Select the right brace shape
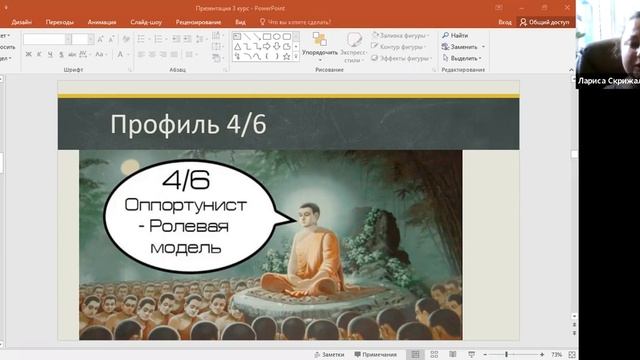640x360 pixels. pyautogui.click(x=276, y=56)
